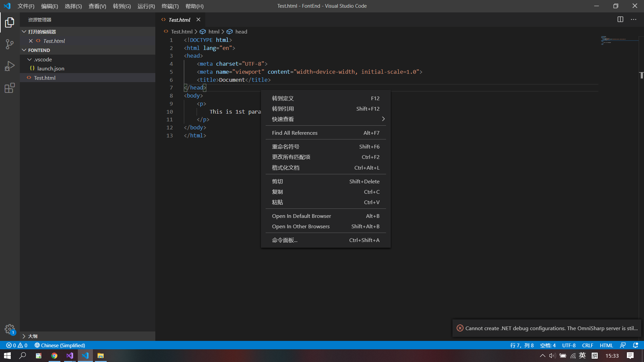Change line ending by clicking CRLF
Image resolution: width=644 pixels, height=362 pixels.
587,345
